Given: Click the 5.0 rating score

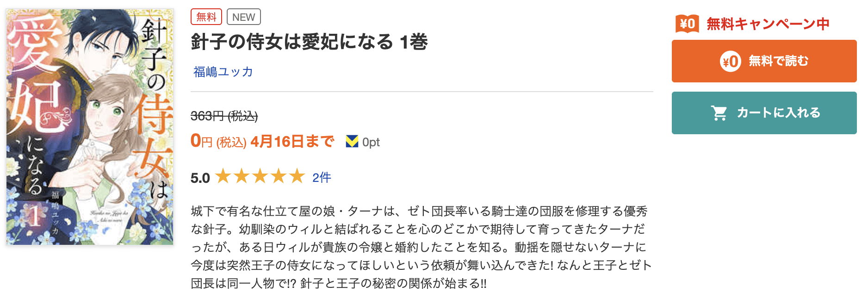Looking at the screenshot, I should 200,178.
